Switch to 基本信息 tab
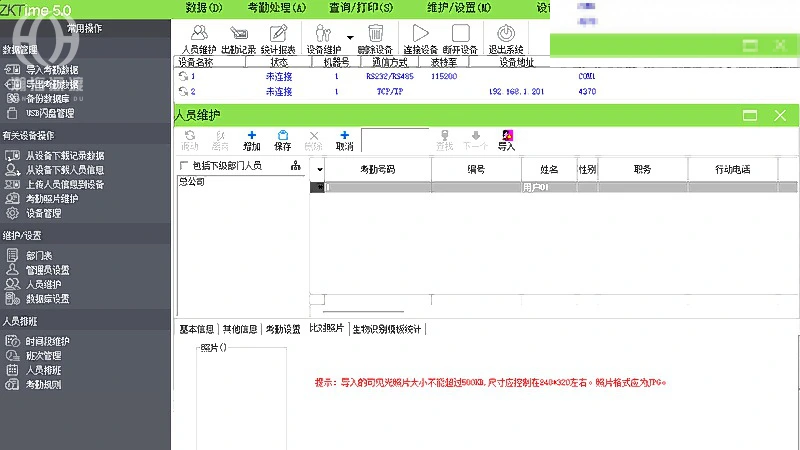The height and width of the screenshot is (450, 800). pyautogui.click(x=196, y=329)
